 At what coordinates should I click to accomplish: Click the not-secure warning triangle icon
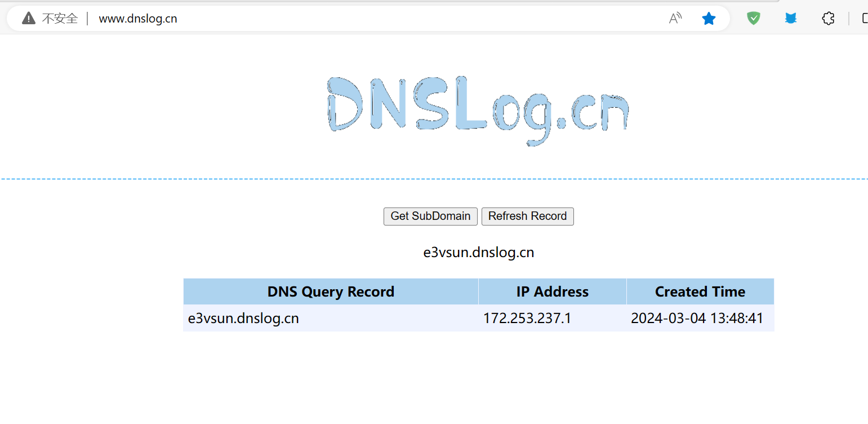pyautogui.click(x=28, y=19)
